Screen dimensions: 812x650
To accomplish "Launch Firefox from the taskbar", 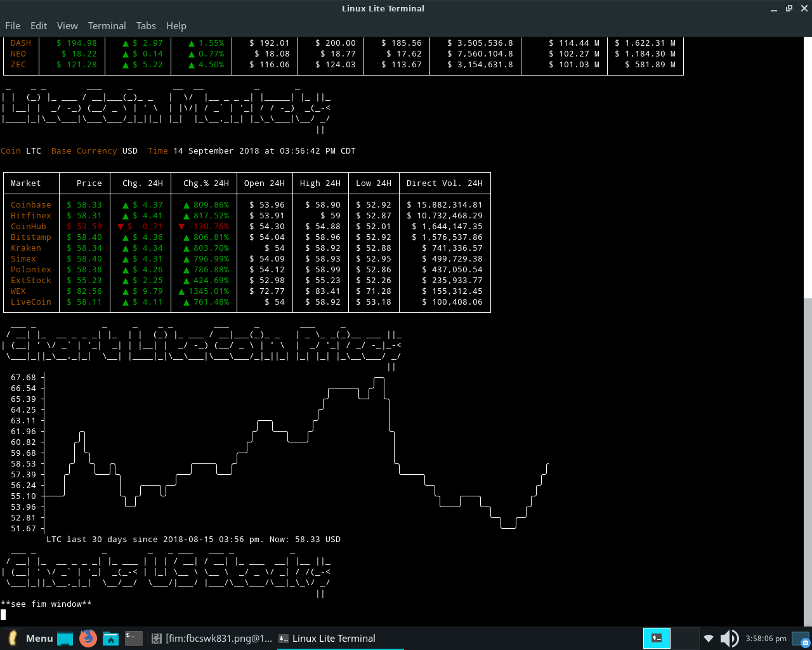I will [x=88, y=638].
